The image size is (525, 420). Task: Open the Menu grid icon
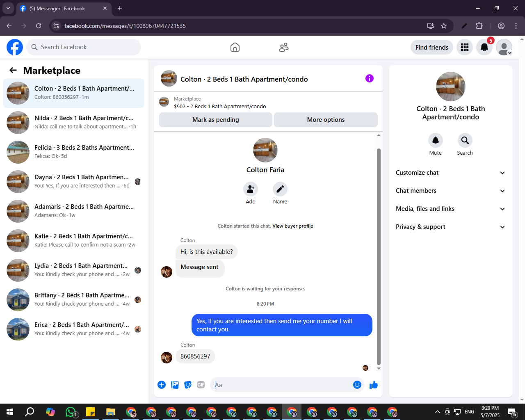click(x=465, y=47)
